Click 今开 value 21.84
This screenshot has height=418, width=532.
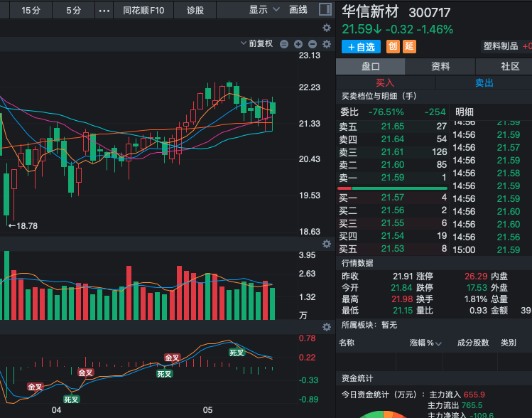click(x=402, y=288)
